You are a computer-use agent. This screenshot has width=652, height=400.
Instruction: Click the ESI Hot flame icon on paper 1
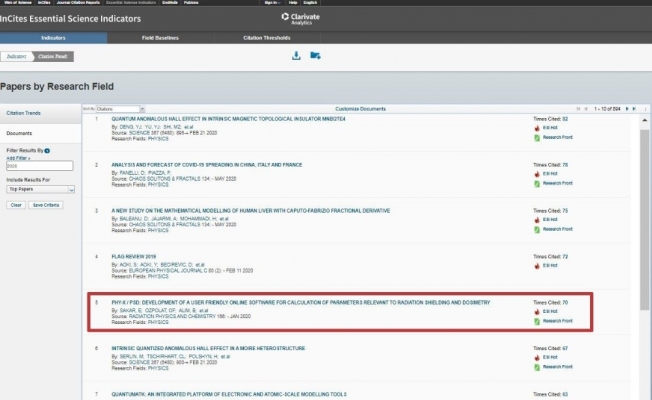537,128
